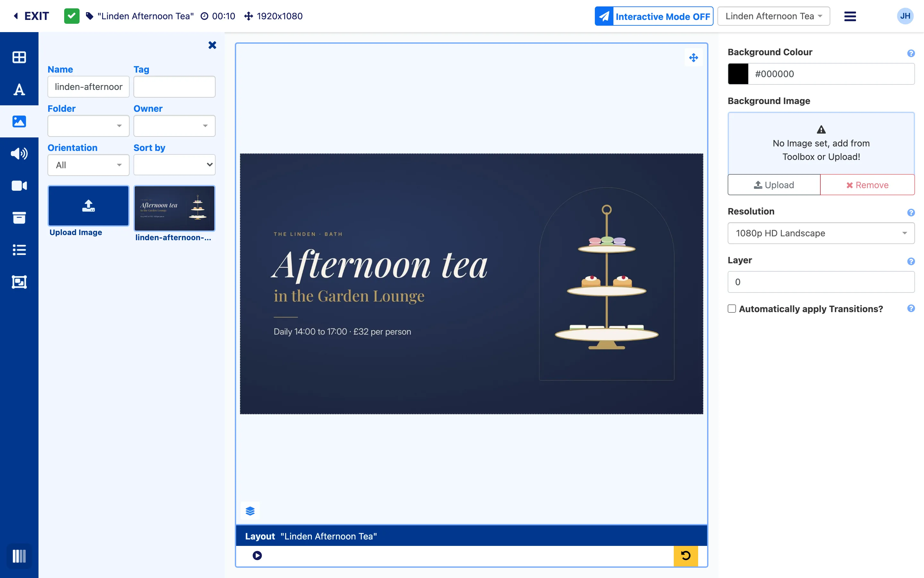Click Remove background image button
924x578 pixels.
point(867,185)
